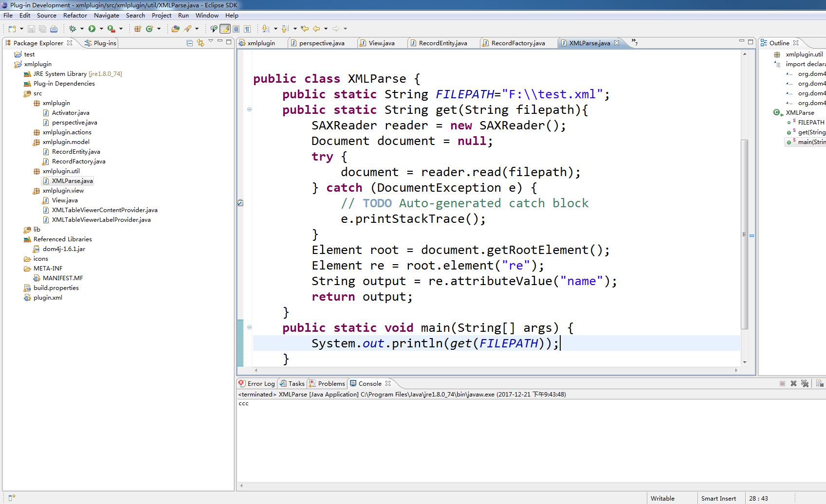
Task: Open the Search dropdown arrow
Action: [197, 29]
